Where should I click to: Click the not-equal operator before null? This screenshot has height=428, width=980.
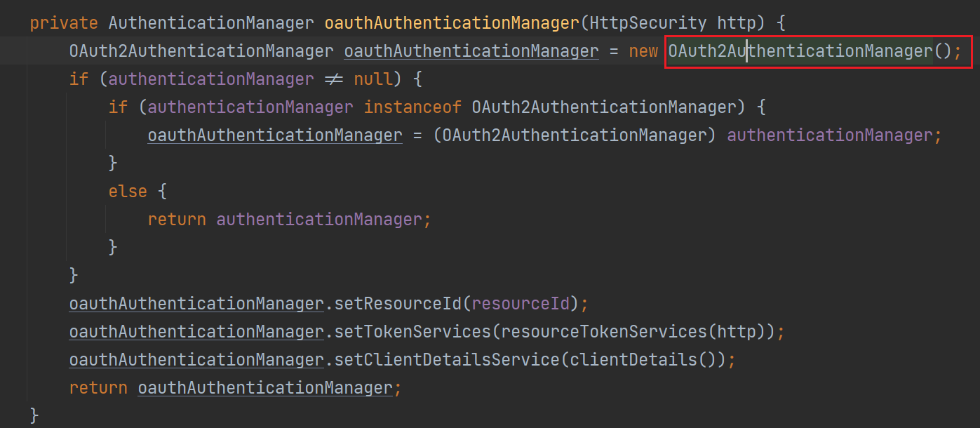point(334,79)
